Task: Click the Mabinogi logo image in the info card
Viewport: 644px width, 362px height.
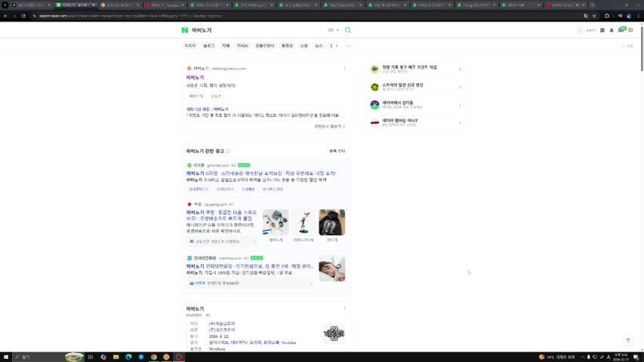Action: coord(334,333)
